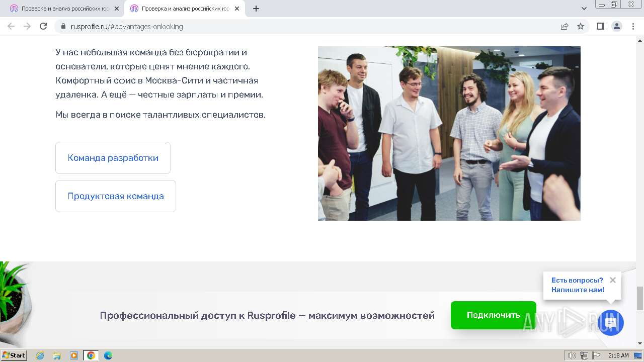Close the second active tab
Screen dimensions: 644x362
tap(237, 9)
